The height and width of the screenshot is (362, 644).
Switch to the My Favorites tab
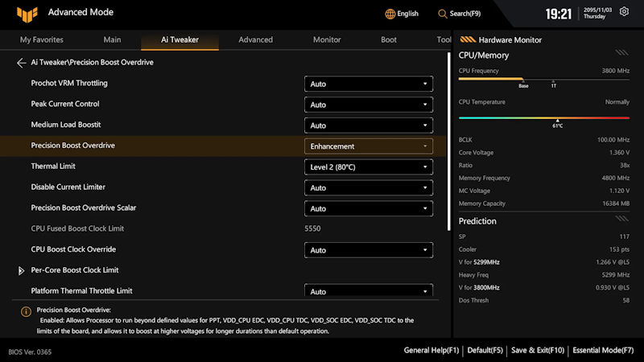pos(42,39)
